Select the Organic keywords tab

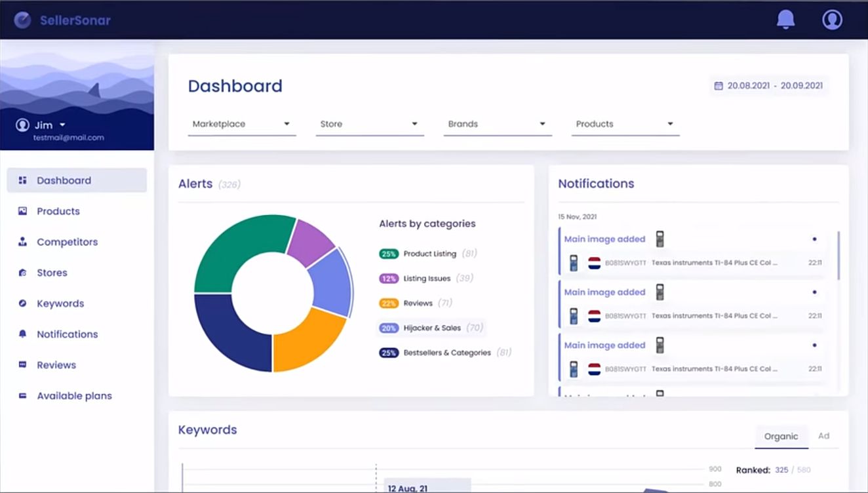[x=781, y=437]
